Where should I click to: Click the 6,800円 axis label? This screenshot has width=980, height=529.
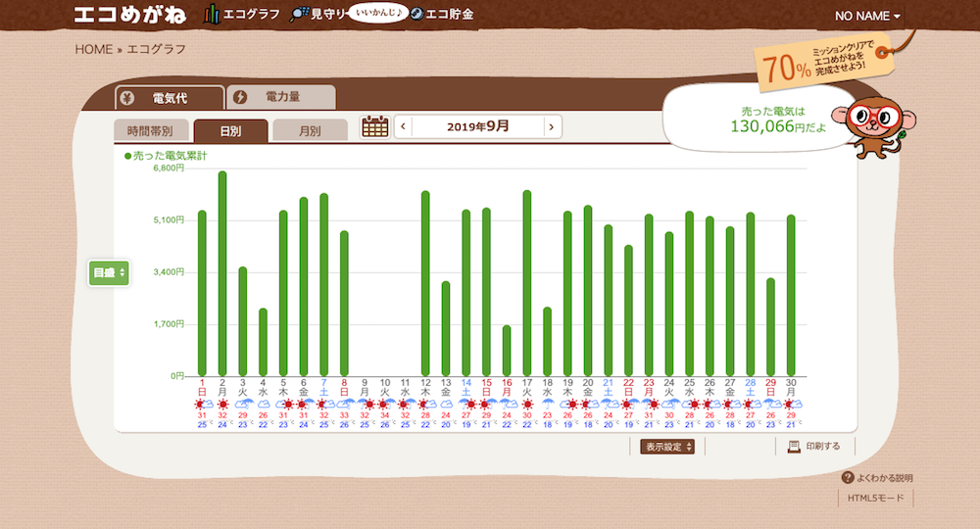point(169,168)
